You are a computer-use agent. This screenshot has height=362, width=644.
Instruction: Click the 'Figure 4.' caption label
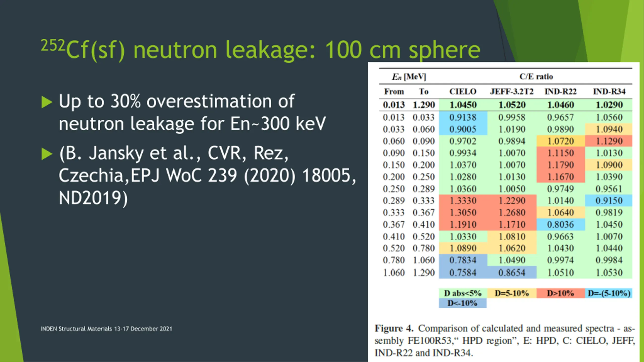coord(394,328)
